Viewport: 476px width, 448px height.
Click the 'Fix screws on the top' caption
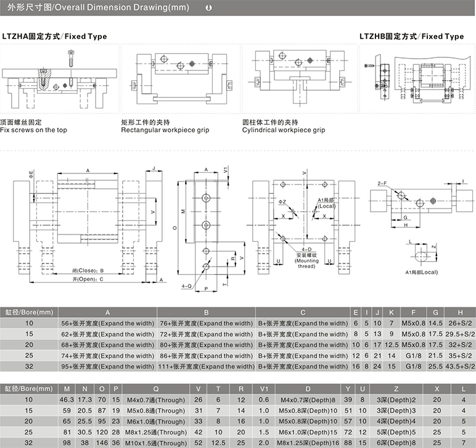[34, 130]
